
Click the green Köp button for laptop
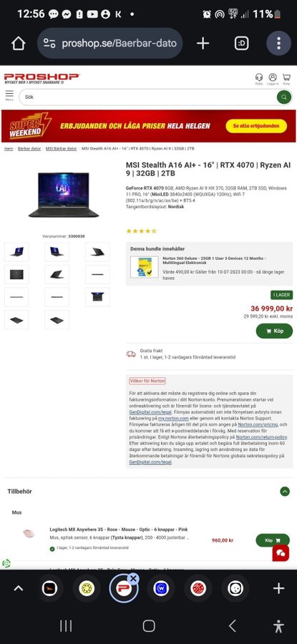click(x=274, y=331)
